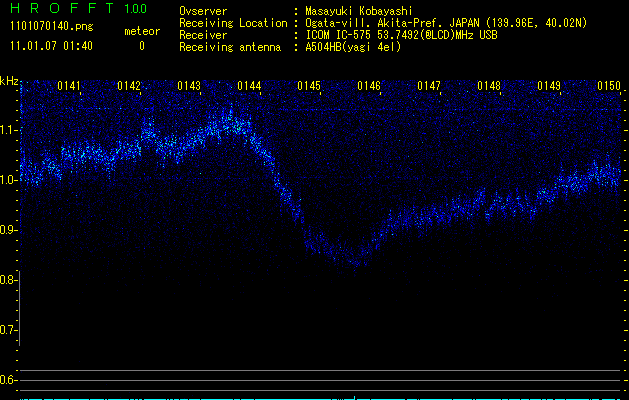Click the 0141 time marker
Viewport: 629px width, 400px height.
[69, 86]
